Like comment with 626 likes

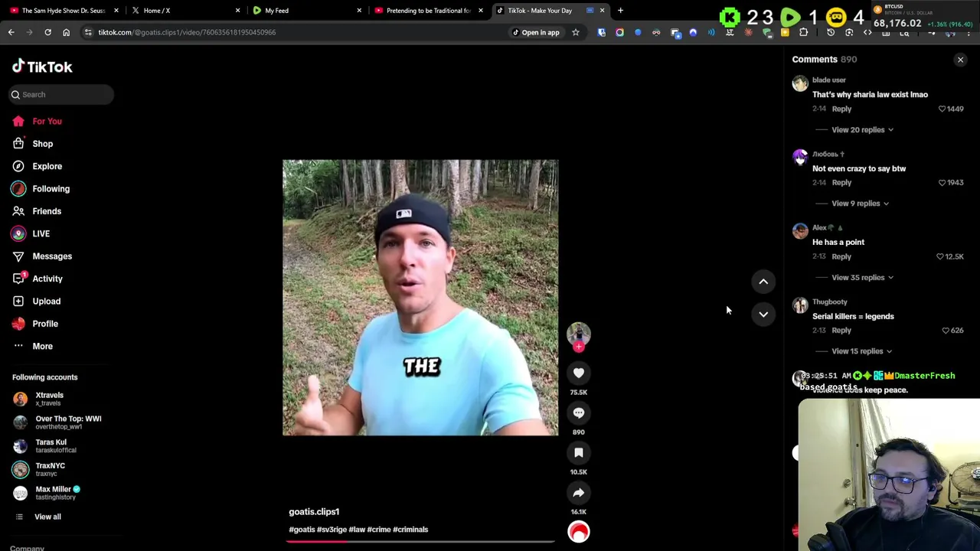tap(946, 331)
